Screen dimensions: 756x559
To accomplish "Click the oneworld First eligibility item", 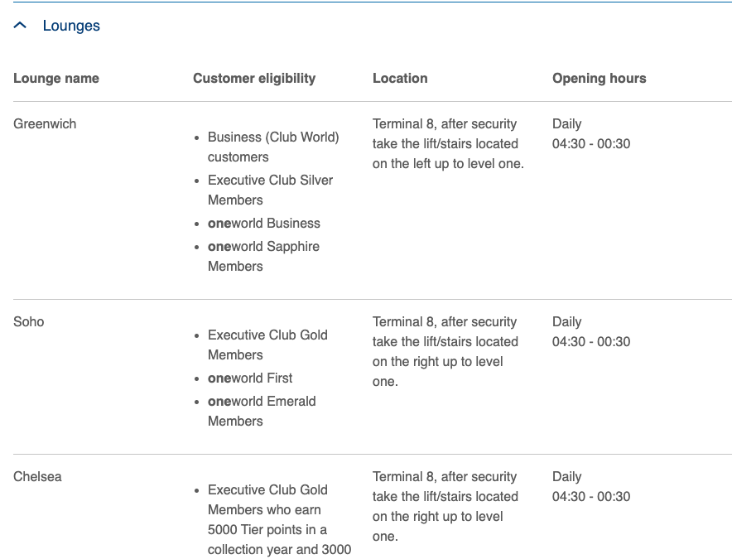I will coord(250,378).
